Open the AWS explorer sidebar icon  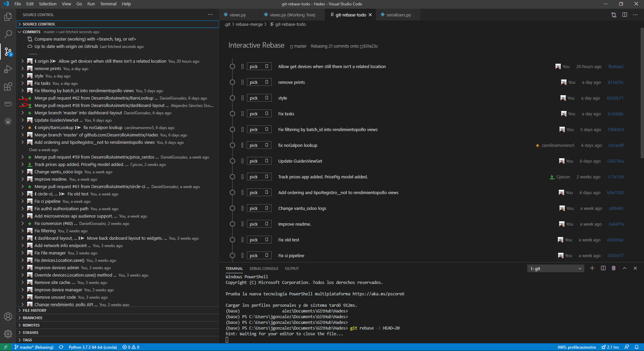click(8, 104)
